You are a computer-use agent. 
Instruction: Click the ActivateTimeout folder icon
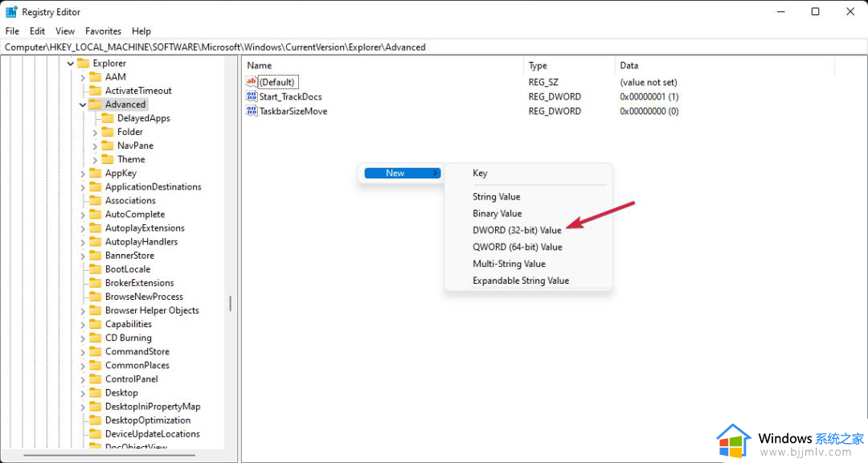click(95, 90)
